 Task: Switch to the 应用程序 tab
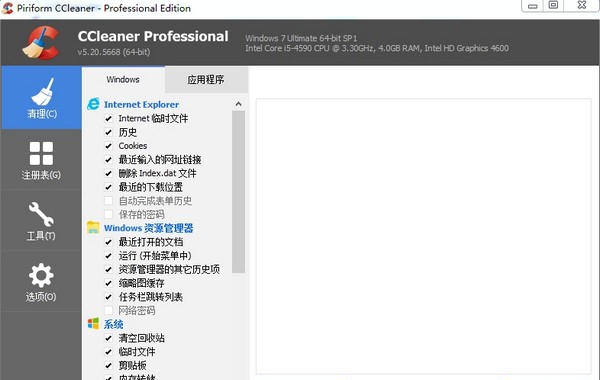coord(206,80)
